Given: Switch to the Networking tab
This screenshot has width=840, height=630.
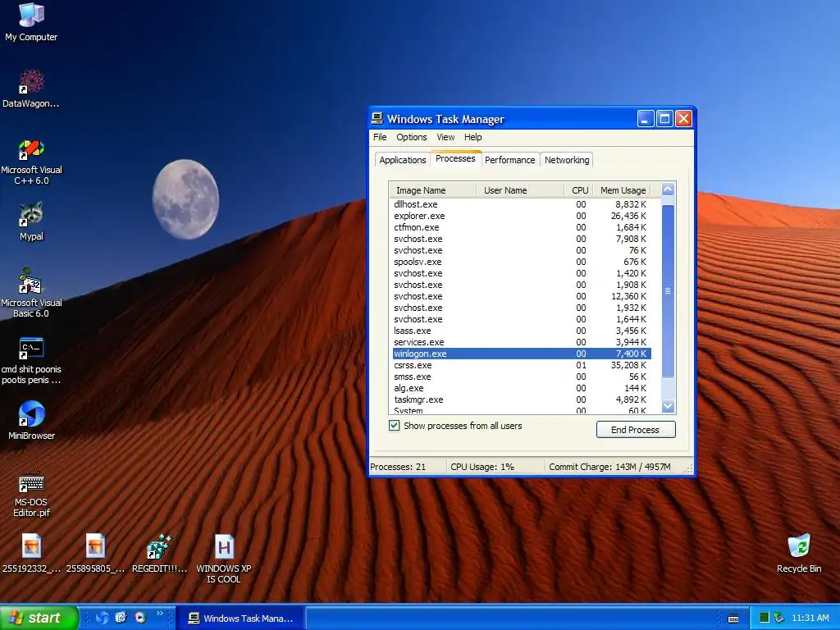Looking at the screenshot, I should 567,160.
